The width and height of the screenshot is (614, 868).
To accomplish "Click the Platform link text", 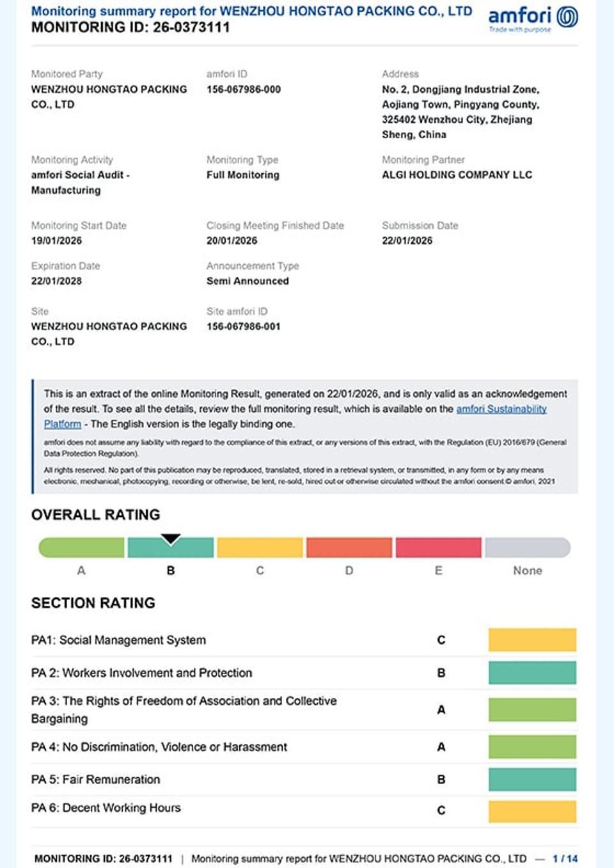I will (63, 424).
